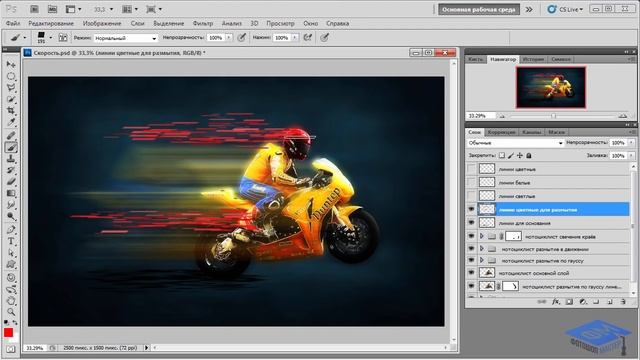Open the brush panel toggle icon
The height and width of the screenshot is (360, 640).
point(63,38)
